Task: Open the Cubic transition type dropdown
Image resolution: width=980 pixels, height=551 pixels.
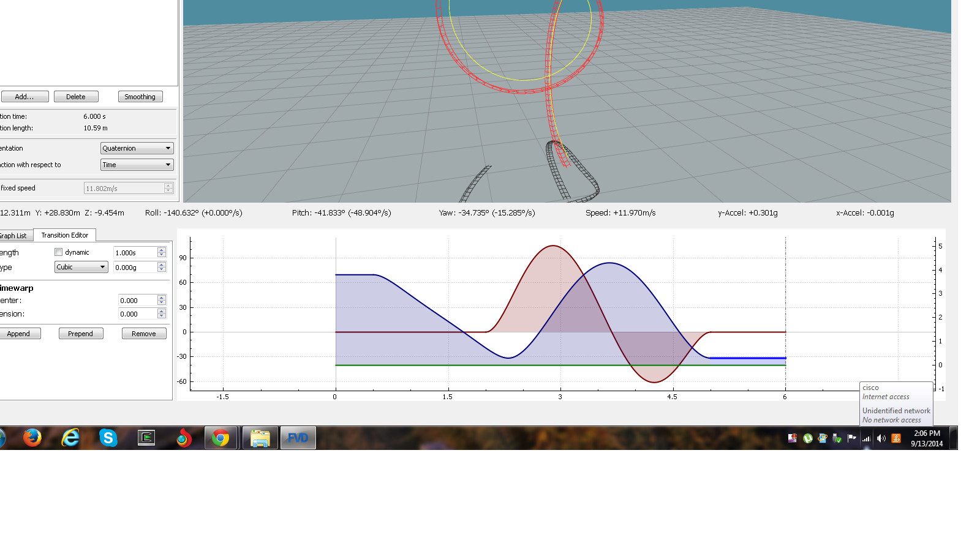Action: 81,267
